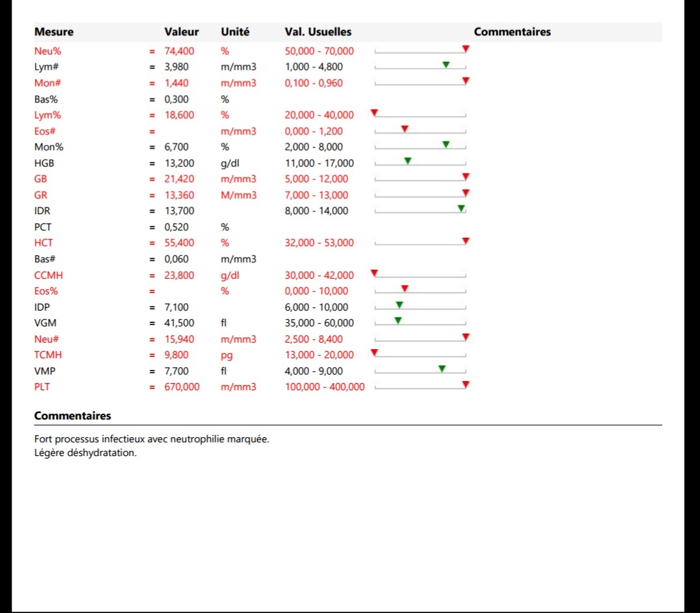Click the green indicator in the HGB row

pos(408,161)
